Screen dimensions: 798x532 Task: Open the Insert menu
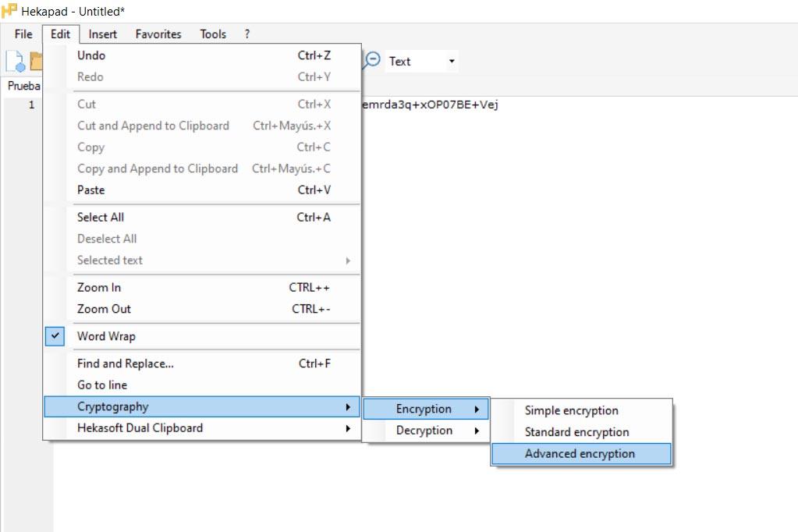pyautogui.click(x=102, y=34)
